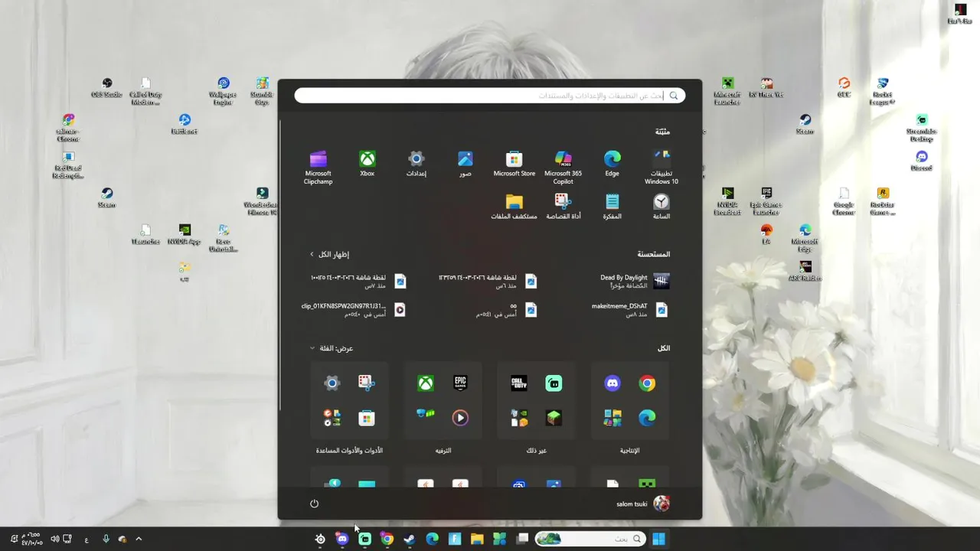The width and height of the screenshot is (980, 551).
Task: Open Chrome from the taskbar
Action: click(x=387, y=539)
